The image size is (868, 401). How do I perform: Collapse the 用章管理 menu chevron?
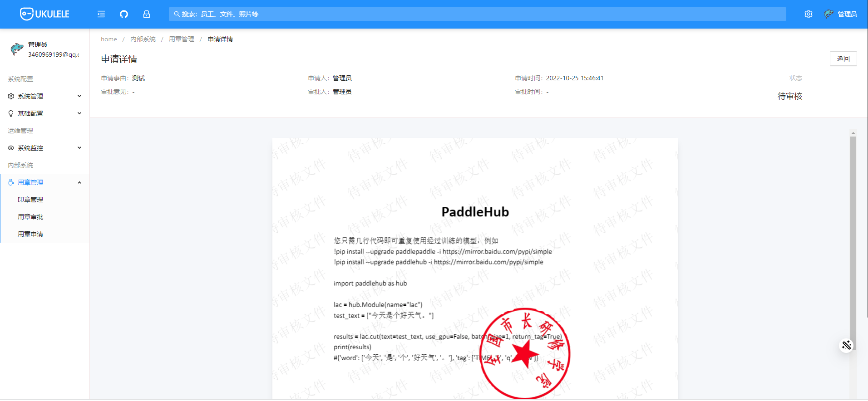pos(79,182)
